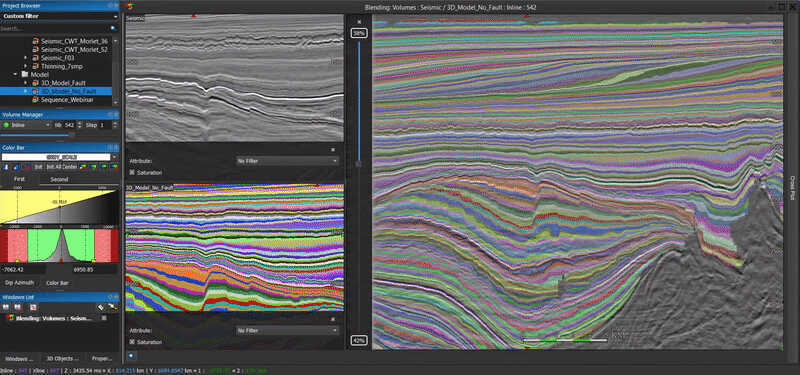Click the third colormap preset icon
This screenshot has width=800, height=375.
click(104, 167)
